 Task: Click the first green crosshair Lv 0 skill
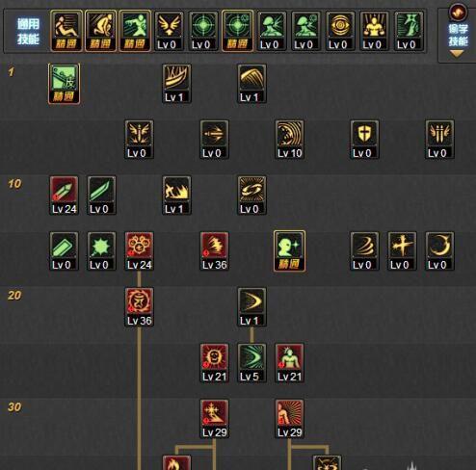[x=203, y=31]
